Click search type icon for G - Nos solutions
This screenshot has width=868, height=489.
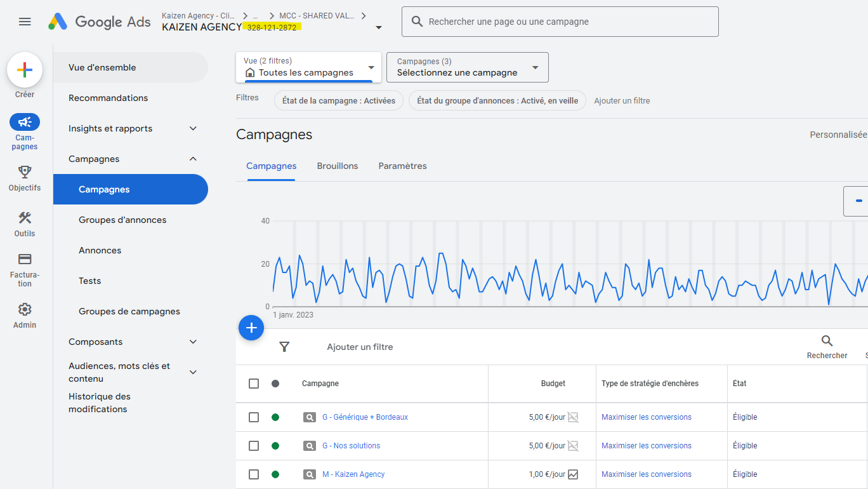click(310, 446)
